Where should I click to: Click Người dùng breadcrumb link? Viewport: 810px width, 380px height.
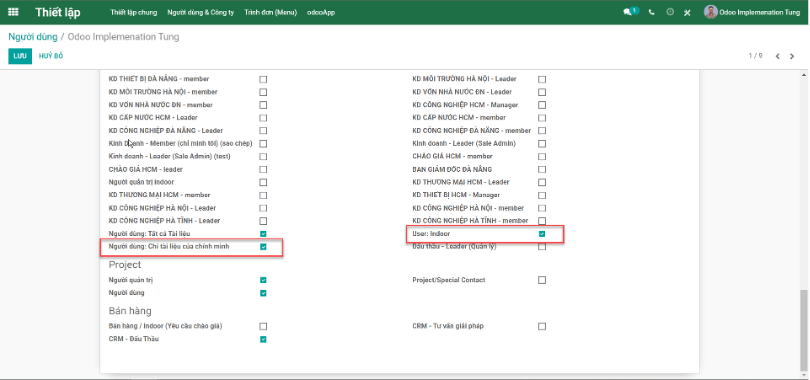click(x=33, y=37)
